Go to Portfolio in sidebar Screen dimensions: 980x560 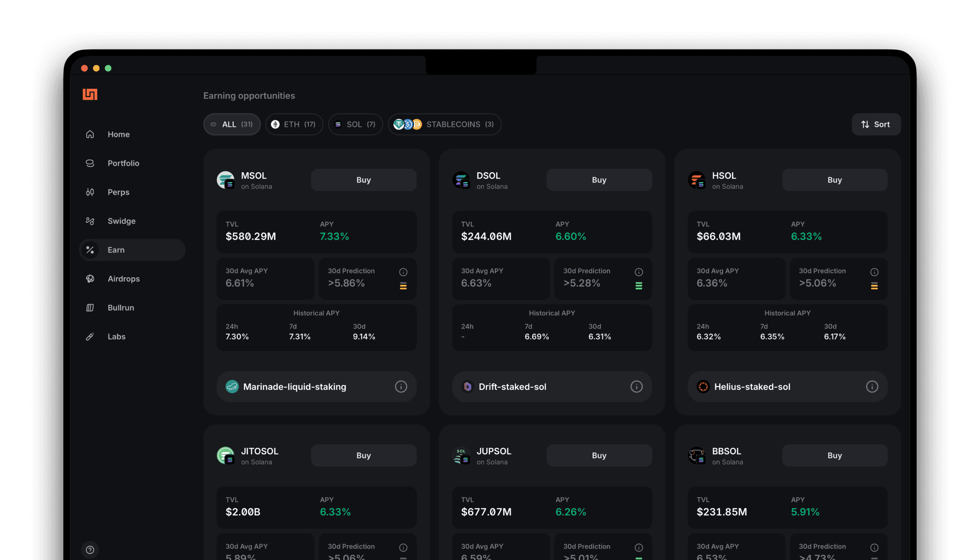(x=123, y=163)
